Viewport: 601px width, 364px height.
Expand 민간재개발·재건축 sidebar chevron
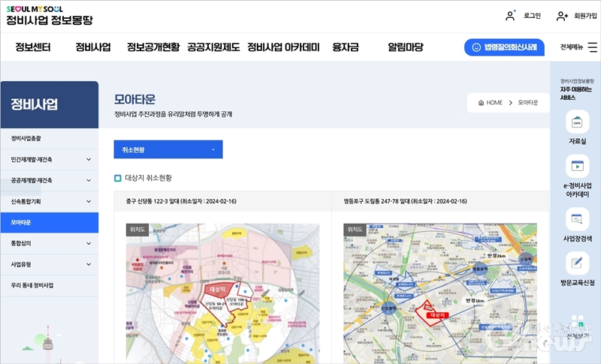point(89,160)
